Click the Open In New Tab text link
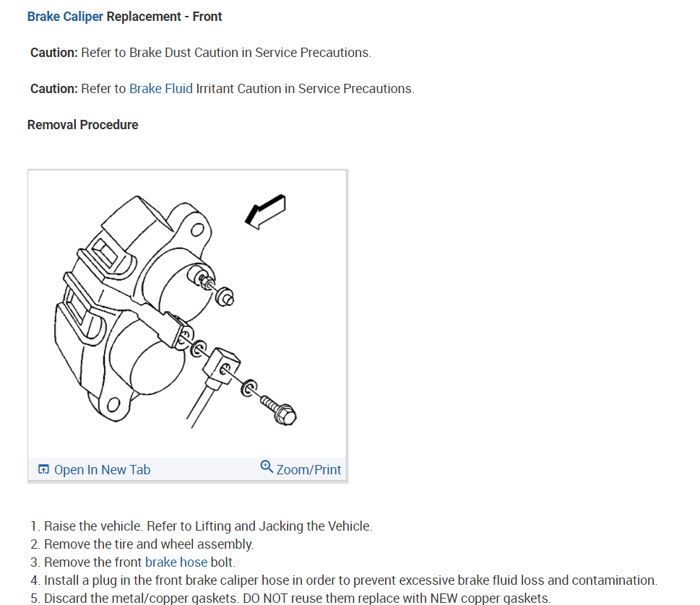Viewport: 700px width, 605px height. pyautogui.click(x=103, y=470)
